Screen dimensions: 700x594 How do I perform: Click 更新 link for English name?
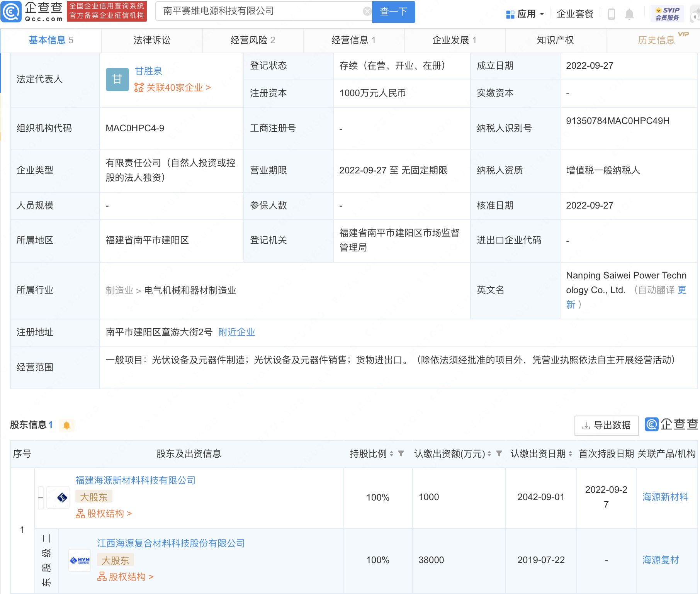pos(682,290)
